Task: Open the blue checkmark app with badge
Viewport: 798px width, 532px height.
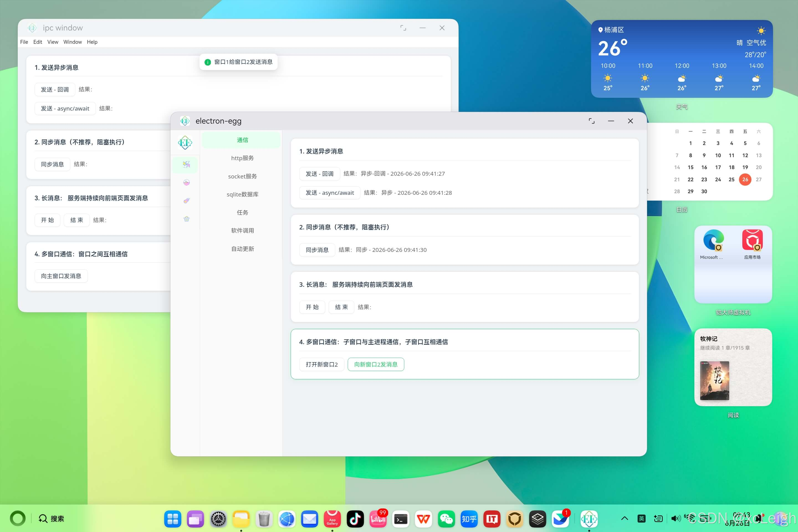Action: coord(560,519)
